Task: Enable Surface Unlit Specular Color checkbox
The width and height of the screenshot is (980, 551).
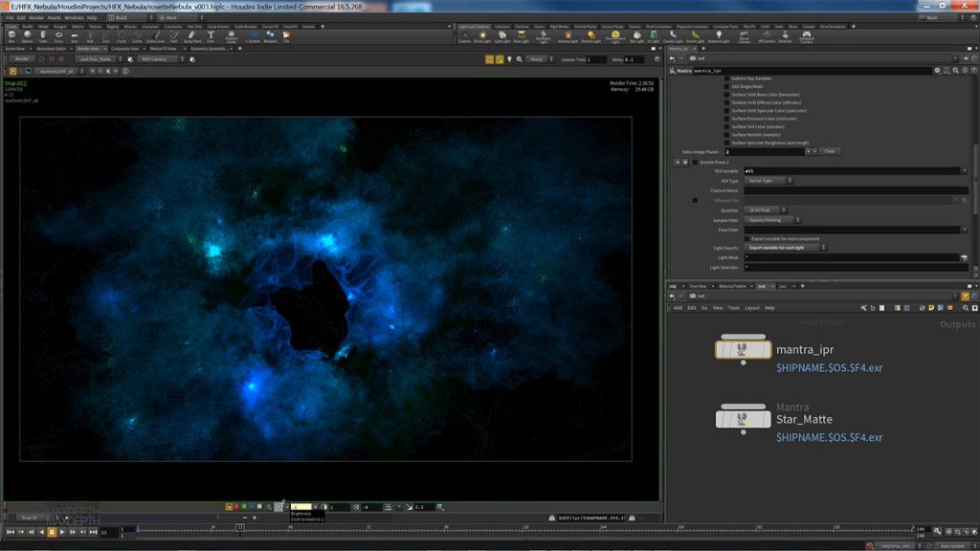Action: pyautogui.click(x=727, y=111)
